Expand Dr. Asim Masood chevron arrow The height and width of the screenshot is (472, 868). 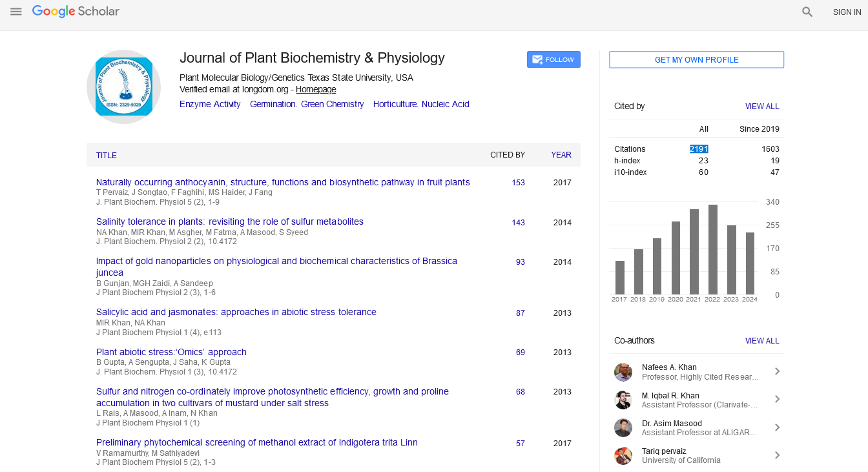777,427
